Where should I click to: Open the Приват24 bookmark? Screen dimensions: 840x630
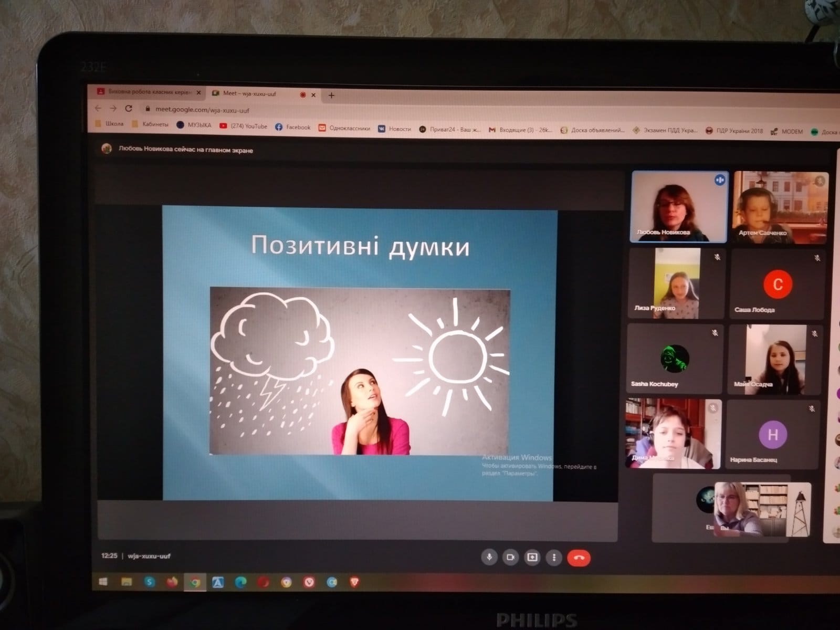pyautogui.click(x=450, y=129)
